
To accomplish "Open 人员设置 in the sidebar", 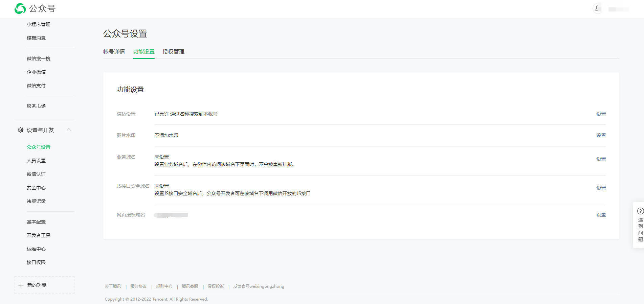I will [36, 161].
